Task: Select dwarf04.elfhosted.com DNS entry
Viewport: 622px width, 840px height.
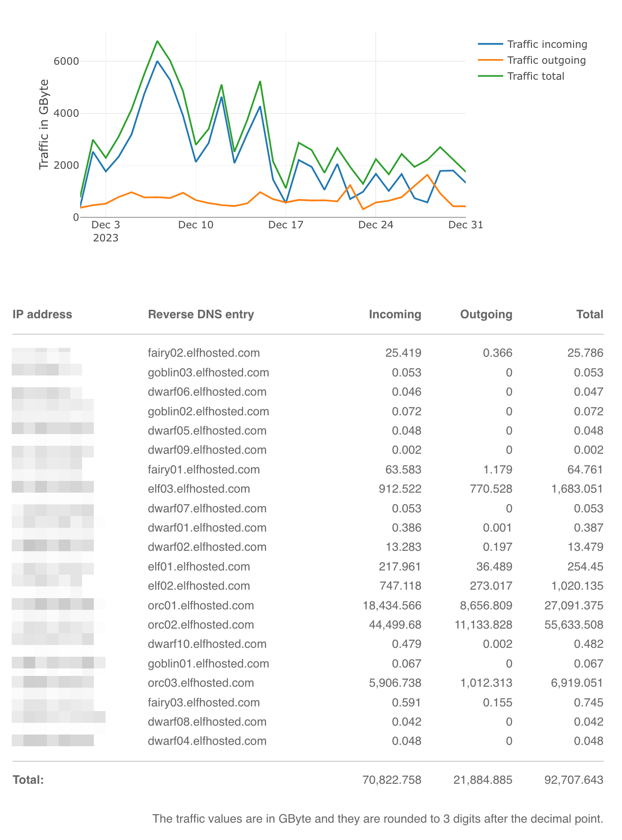Action: (207, 741)
